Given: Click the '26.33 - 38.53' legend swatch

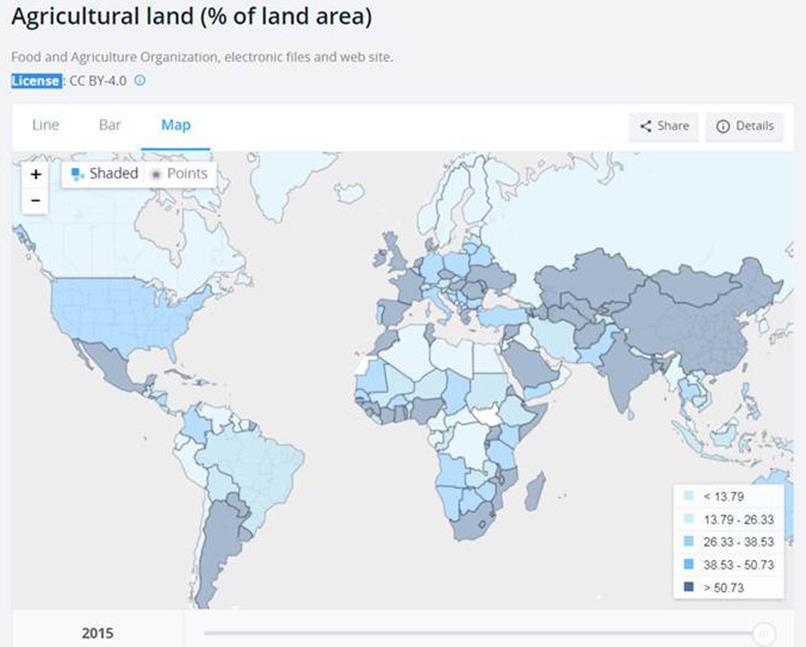Looking at the screenshot, I should click(688, 541).
